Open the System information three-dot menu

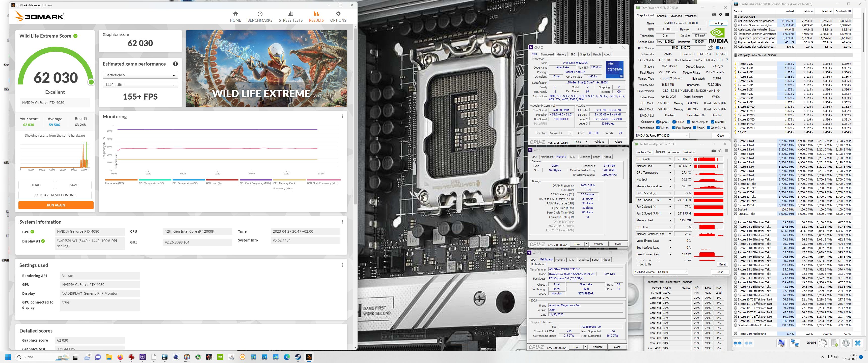point(342,222)
